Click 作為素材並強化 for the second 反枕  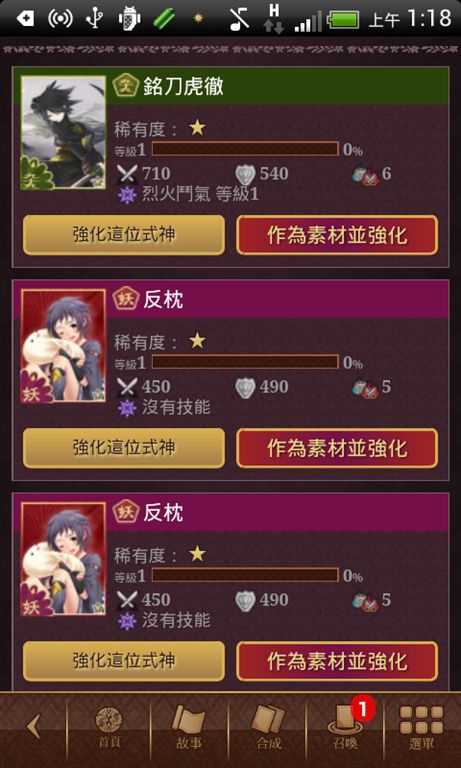pos(337,661)
